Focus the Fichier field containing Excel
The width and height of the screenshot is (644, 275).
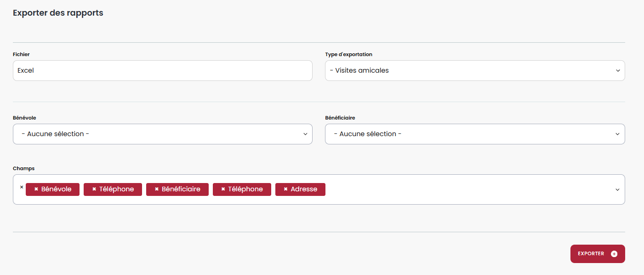pyautogui.click(x=162, y=71)
